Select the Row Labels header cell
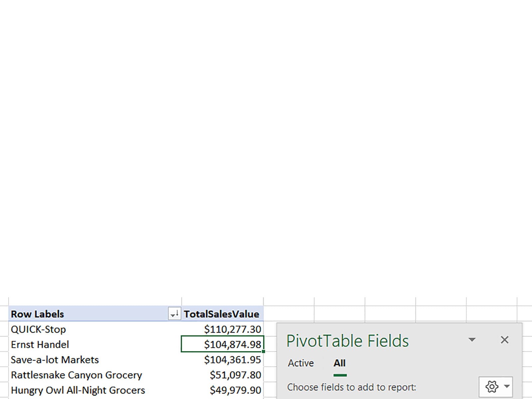 pyautogui.click(x=37, y=314)
